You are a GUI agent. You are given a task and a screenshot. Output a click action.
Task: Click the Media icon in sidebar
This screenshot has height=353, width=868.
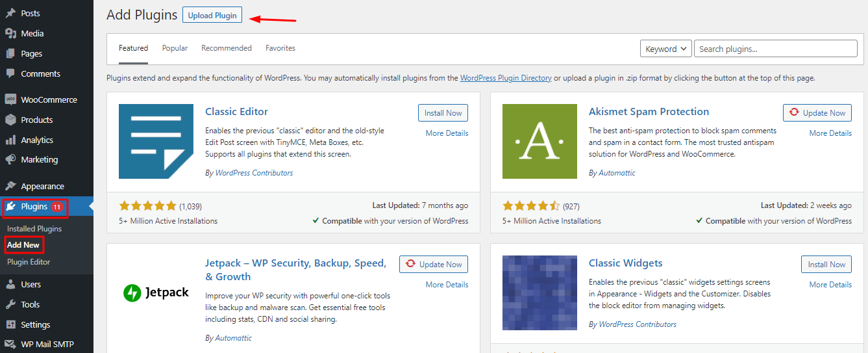pyautogui.click(x=10, y=33)
